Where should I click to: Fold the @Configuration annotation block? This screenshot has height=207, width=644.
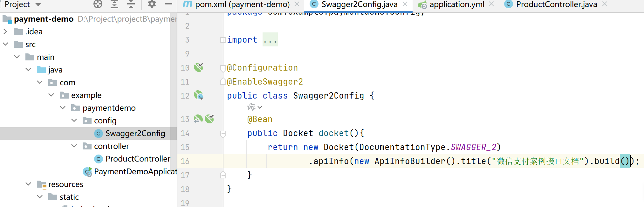coord(223,68)
